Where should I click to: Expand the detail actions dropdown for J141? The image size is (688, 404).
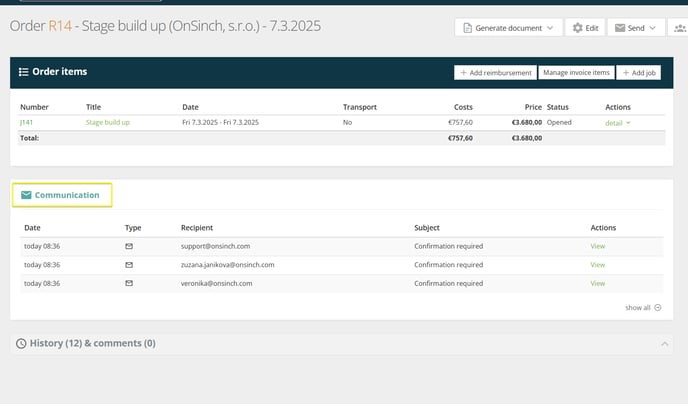[618, 123]
